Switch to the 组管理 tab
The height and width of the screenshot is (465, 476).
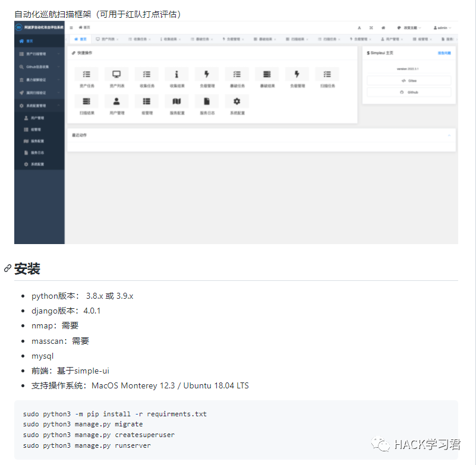pyautogui.click(x=423, y=39)
